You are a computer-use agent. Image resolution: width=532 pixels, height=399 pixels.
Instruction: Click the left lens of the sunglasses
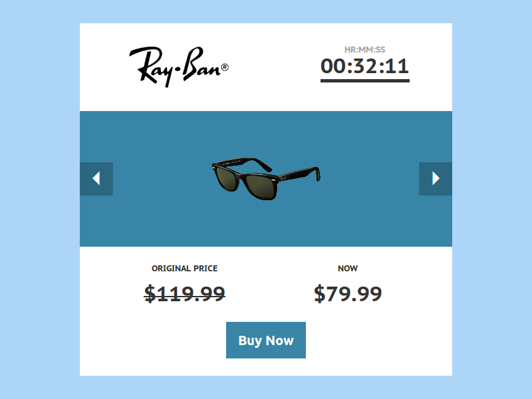click(227, 176)
